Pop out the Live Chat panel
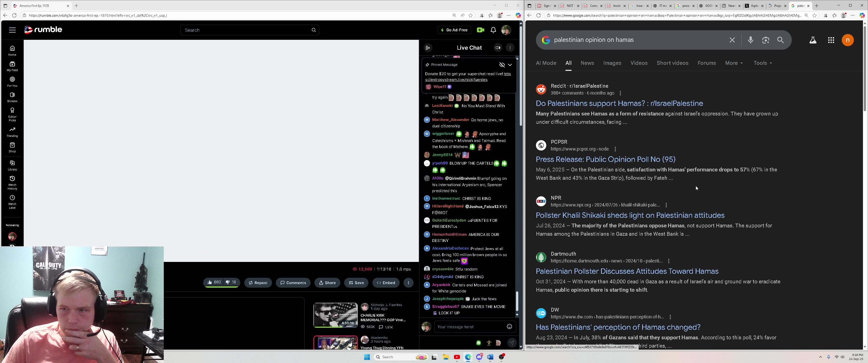 [x=428, y=48]
